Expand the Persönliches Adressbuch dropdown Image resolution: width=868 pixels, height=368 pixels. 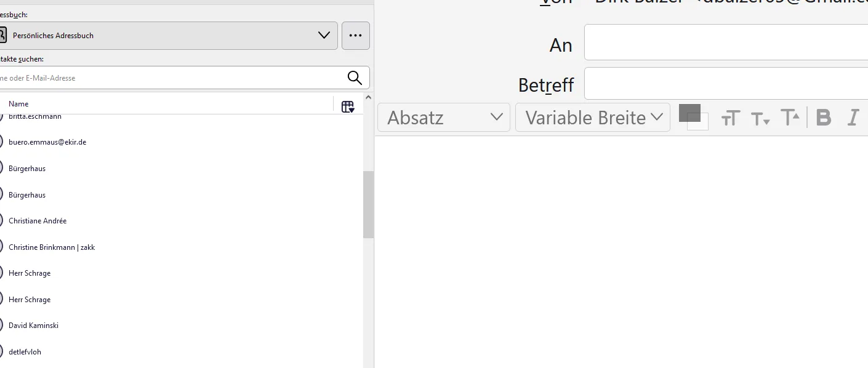click(x=165, y=36)
